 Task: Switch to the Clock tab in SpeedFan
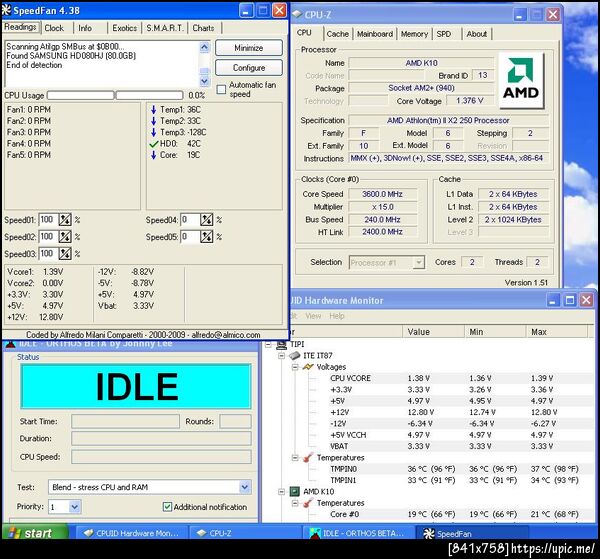(x=54, y=28)
